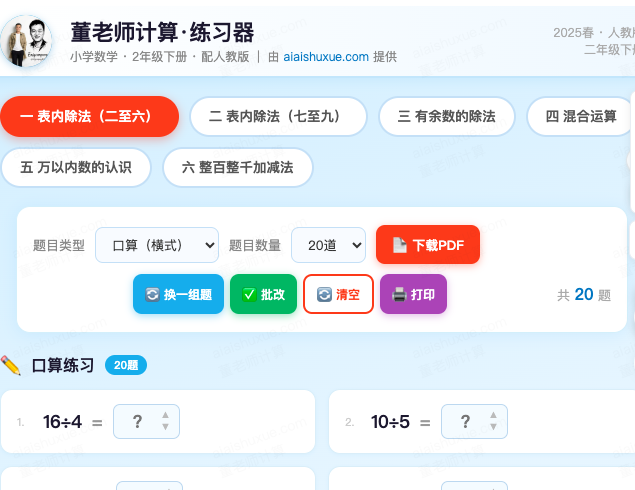Viewport: 635px width, 490px height.
Task: Click the pencil icon beside 口算练习
Action: [x=11, y=366]
